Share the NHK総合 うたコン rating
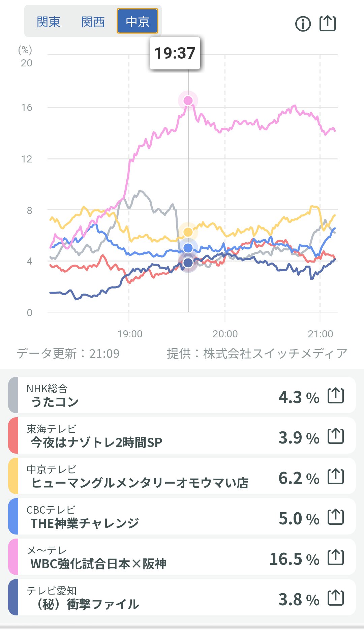The height and width of the screenshot is (639, 364). pyautogui.click(x=336, y=396)
